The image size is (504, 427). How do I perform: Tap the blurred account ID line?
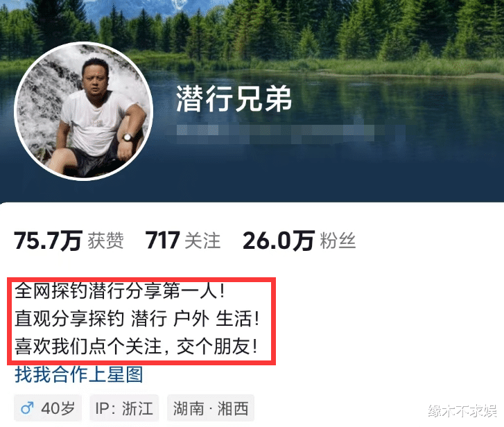(x=291, y=134)
